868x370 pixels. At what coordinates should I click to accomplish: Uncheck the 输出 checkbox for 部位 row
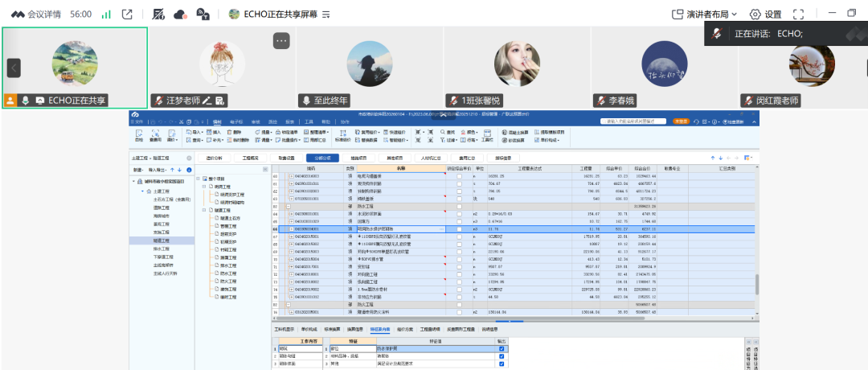click(502, 348)
